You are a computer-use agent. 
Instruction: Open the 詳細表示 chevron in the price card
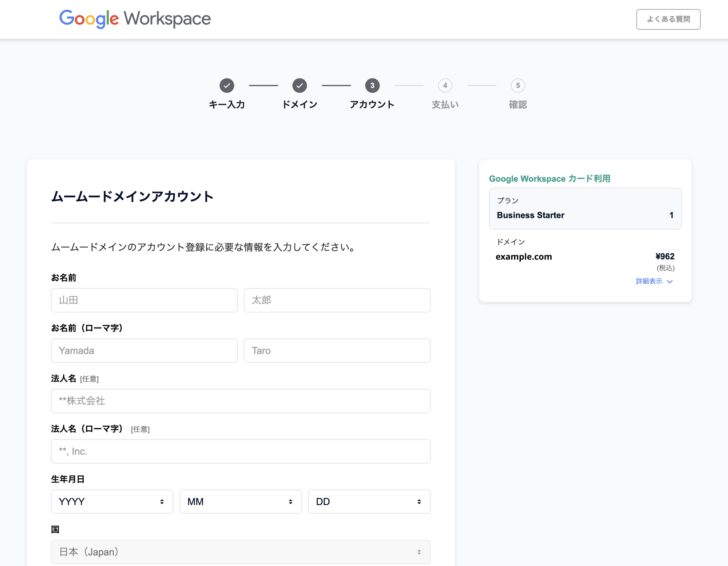(x=670, y=282)
